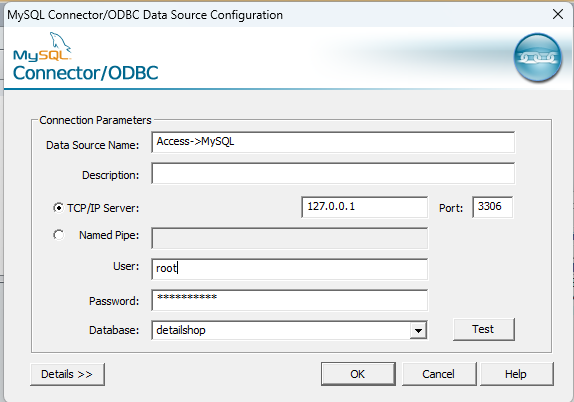Click the Data Source Name label
The image size is (574, 402).
point(93,145)
